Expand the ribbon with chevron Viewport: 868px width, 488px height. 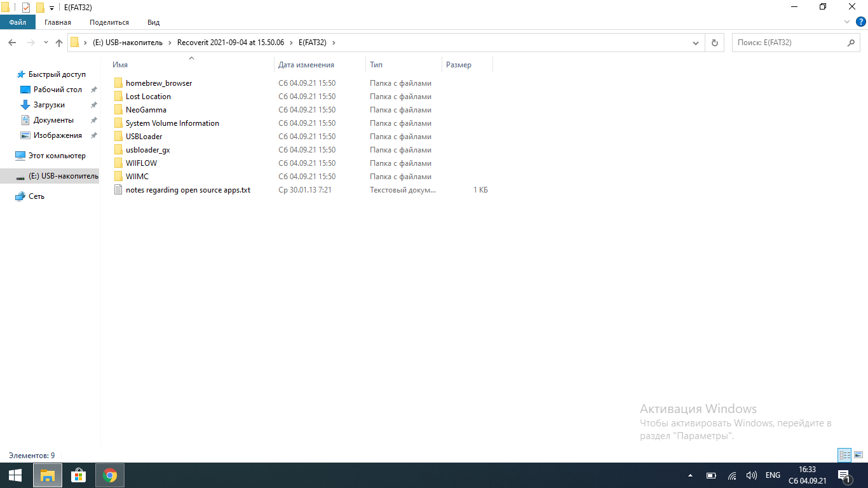pyautogui.click(x=847, y=22)
